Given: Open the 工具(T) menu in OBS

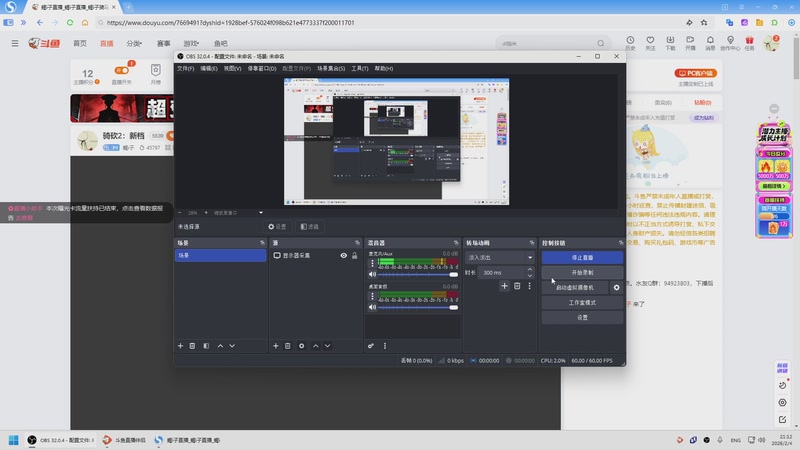Looking at the screenshot, I should click(x=359, y=68).
